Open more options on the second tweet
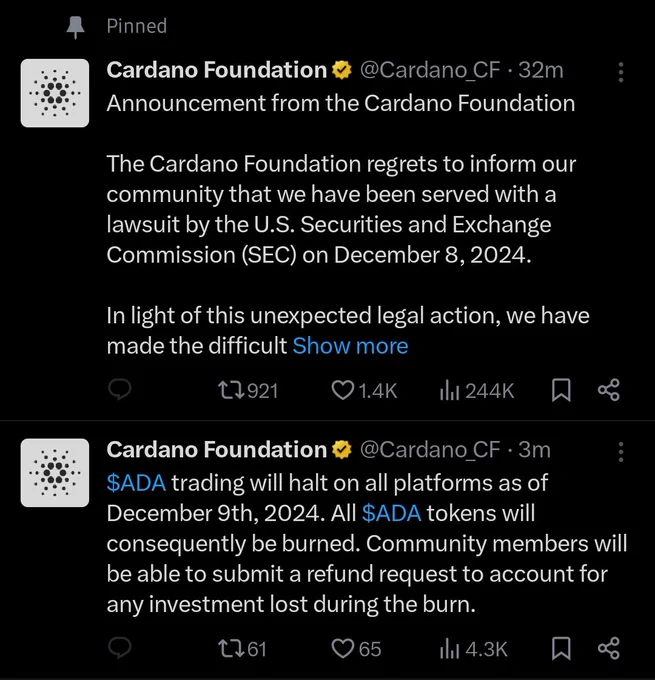The image size is (655, 680). coord(621,452)
